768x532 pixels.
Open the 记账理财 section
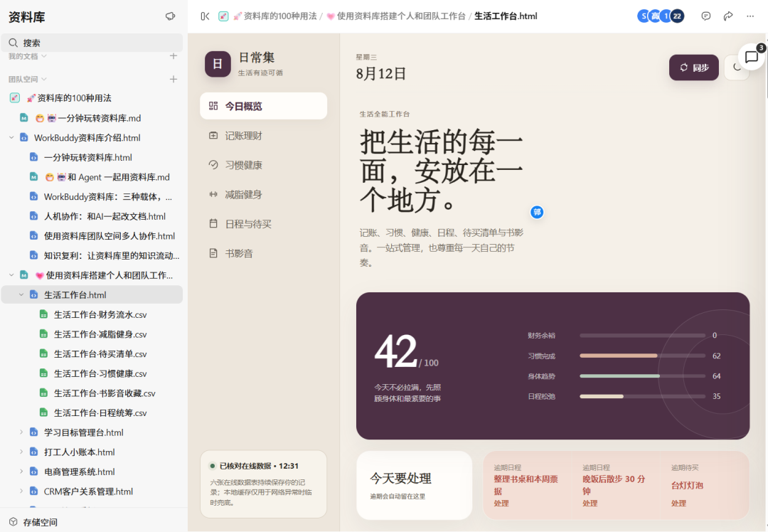pyautogui.click(x=264, y=135)
